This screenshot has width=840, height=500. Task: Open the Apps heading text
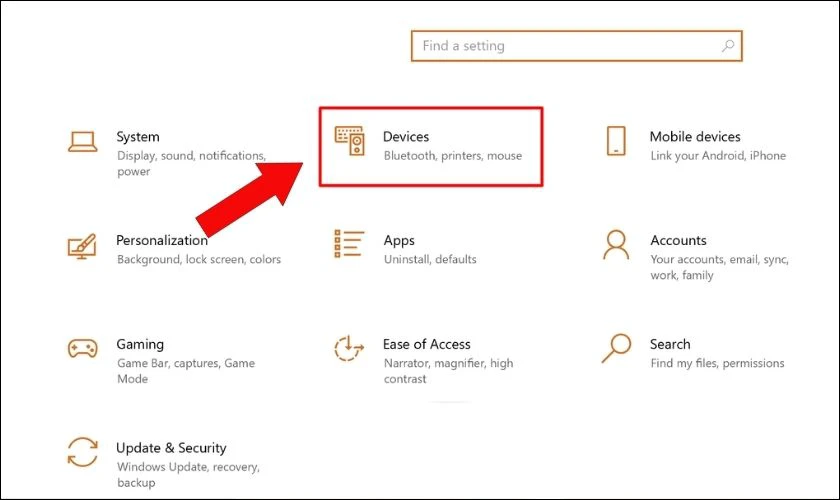(x=398, y=240)
